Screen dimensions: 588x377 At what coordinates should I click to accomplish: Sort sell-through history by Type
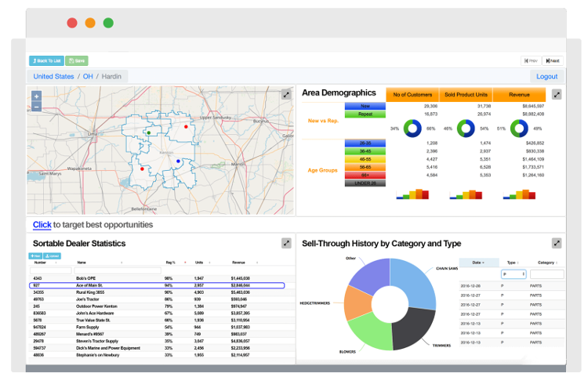point(513,263)
